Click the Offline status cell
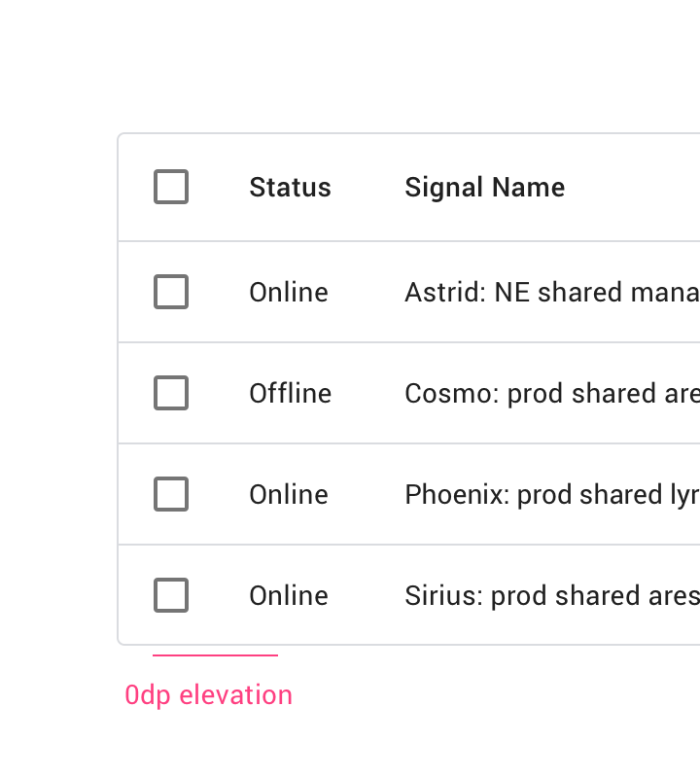 291,394
